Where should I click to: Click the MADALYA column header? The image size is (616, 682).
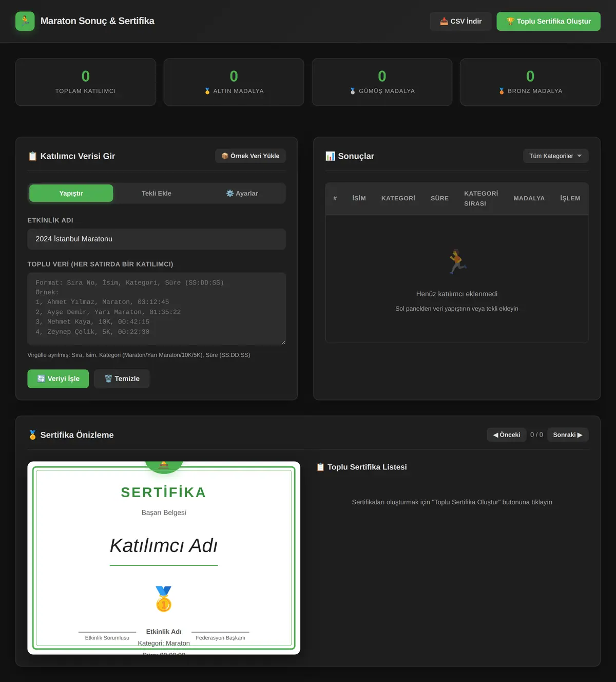click(x=529, y=198)
